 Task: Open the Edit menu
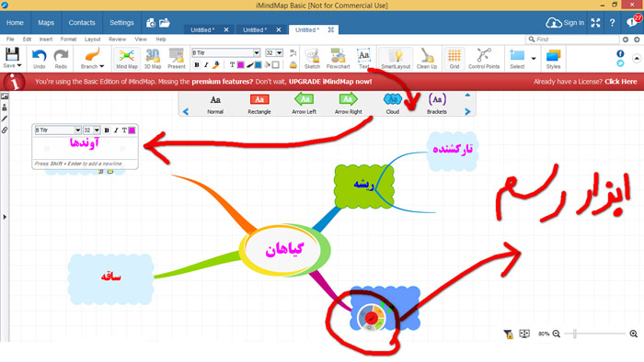pyautogui.click(x=27, y=40)
